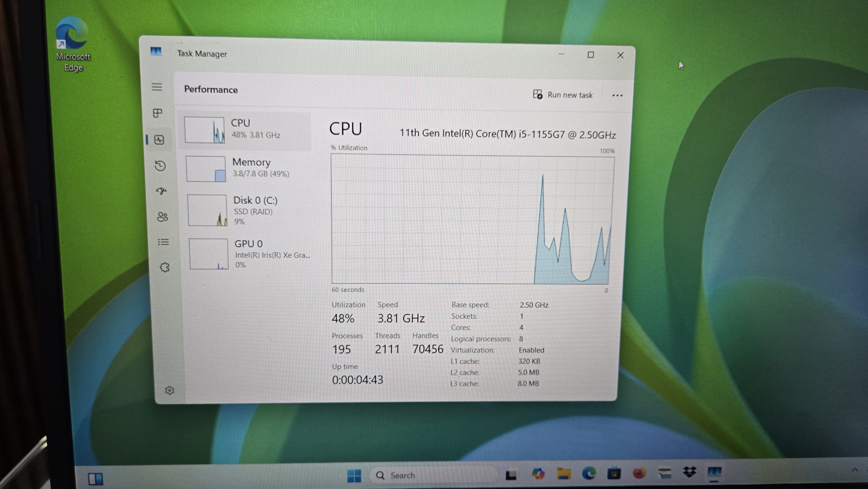Open Dropbox from the taskbar
Screen dimensions: 868x489
pyautogui.click(x=689, y=472)
